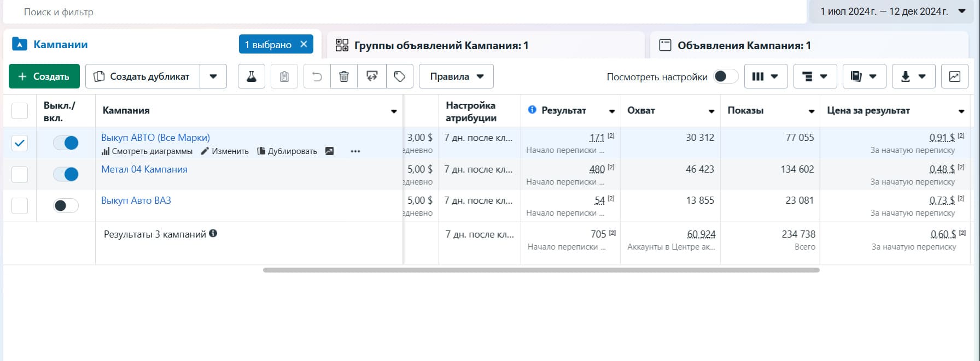Click the undo arrow icon

pyautogui.click(x=317, y=76)
